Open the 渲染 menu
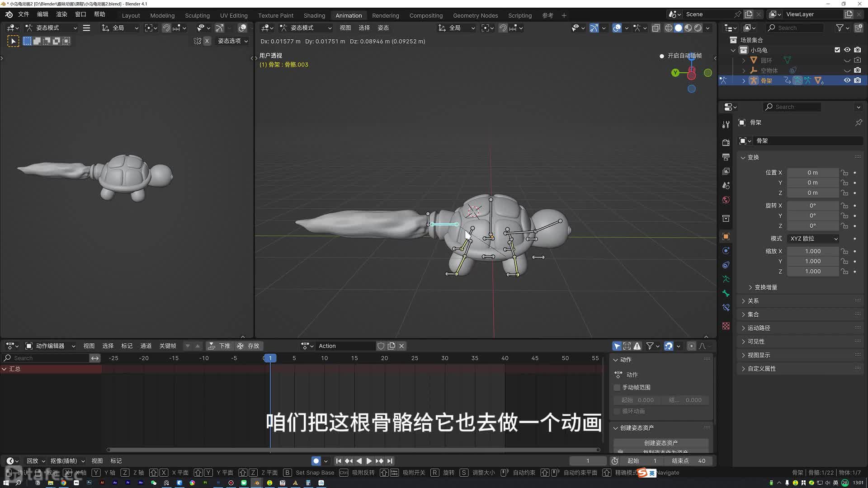The image size is (868, 488). click(x=61, y=14)
